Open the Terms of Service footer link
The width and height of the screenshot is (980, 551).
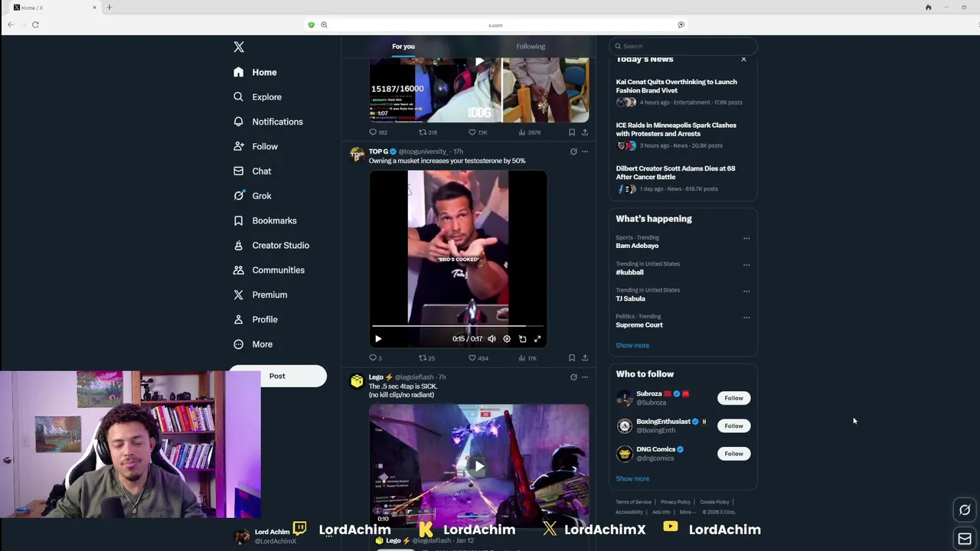[633, 502]
